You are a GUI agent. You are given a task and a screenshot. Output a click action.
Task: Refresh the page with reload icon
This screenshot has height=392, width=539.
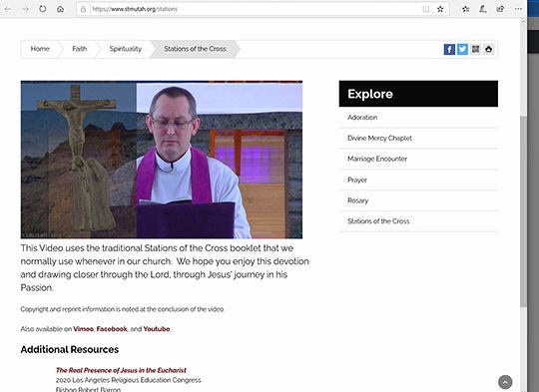(x=43, y=9)
